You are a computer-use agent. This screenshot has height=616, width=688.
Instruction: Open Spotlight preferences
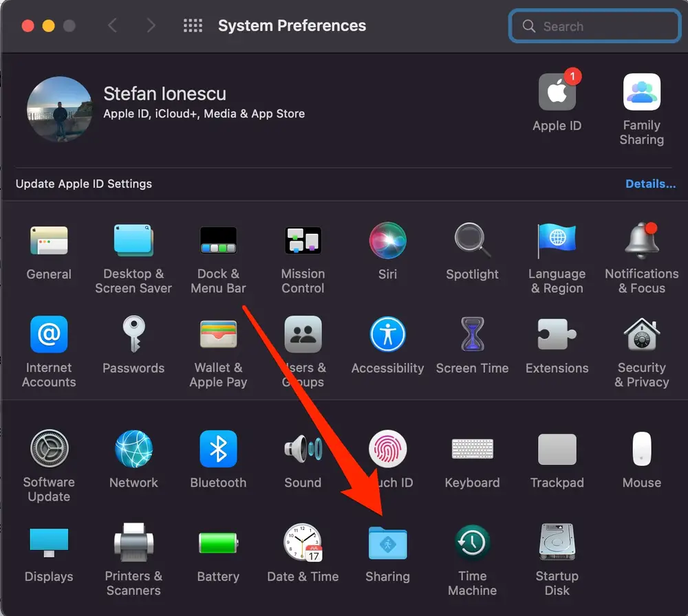tap(472, 240)
